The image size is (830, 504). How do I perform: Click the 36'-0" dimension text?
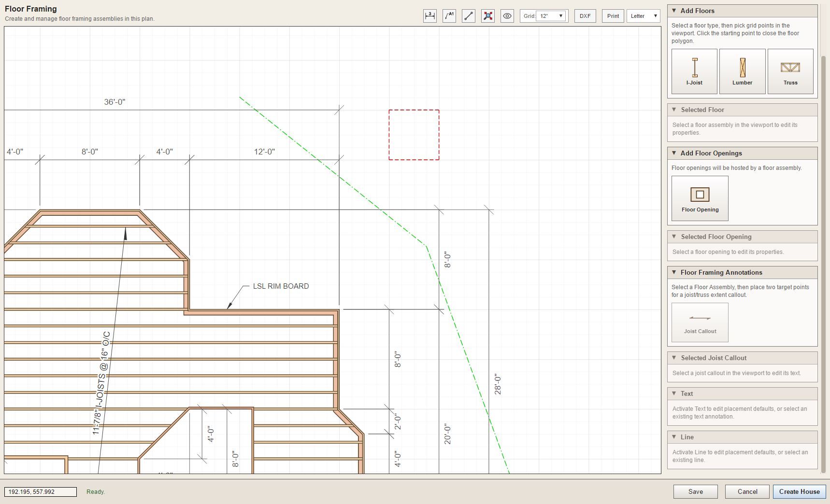coord(114,102)
